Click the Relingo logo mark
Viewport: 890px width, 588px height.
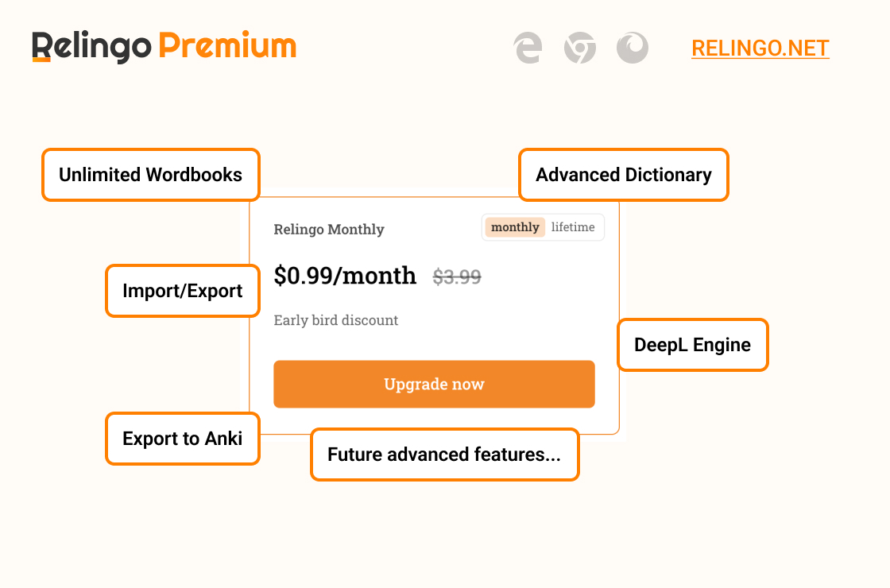pos(42,47)
